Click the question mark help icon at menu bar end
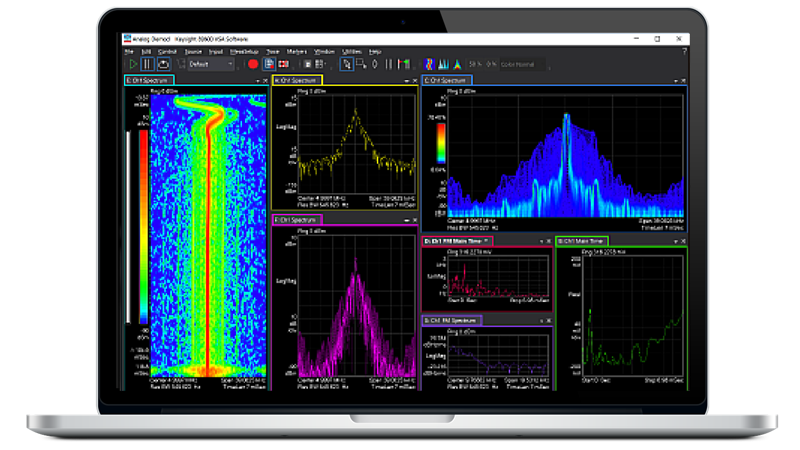Viewport: 800px width, 450px height. click(x=684, y=52)
